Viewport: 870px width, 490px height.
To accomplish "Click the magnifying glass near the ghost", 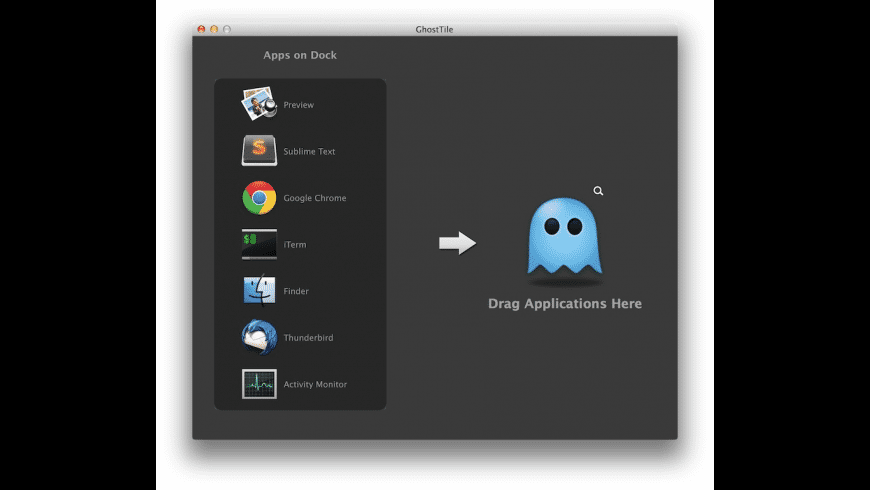I will pyautogui.click(x=598, y=190).
